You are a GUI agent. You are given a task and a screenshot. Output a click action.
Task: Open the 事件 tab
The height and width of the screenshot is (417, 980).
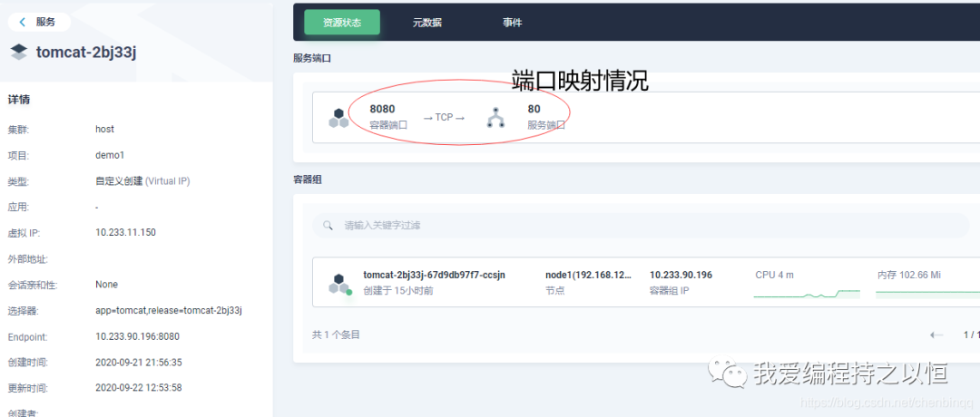(x=512, y=23)
